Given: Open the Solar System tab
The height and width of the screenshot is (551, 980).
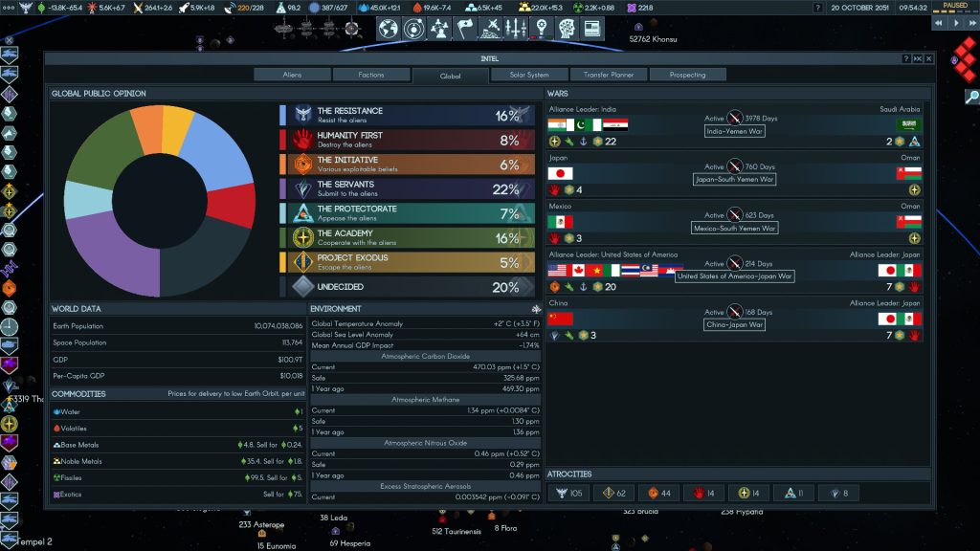Looking at the screenshot, I should [x=529, y=75].
